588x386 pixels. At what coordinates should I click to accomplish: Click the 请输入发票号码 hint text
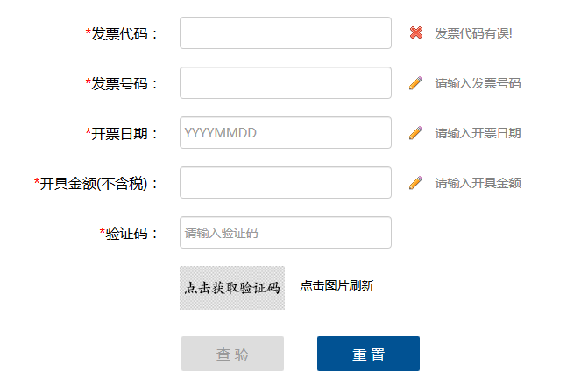tap(478, 83)
